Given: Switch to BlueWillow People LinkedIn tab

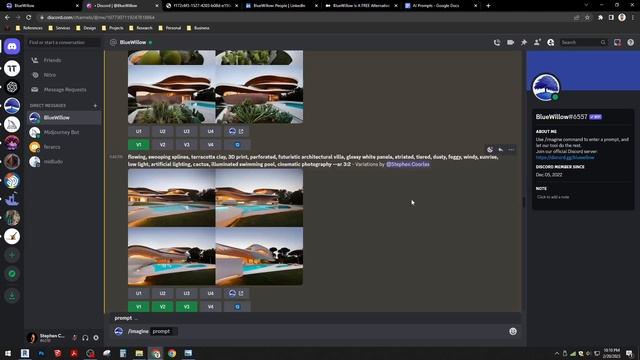Looking at the screenshot, I should (x=282, y=6).
